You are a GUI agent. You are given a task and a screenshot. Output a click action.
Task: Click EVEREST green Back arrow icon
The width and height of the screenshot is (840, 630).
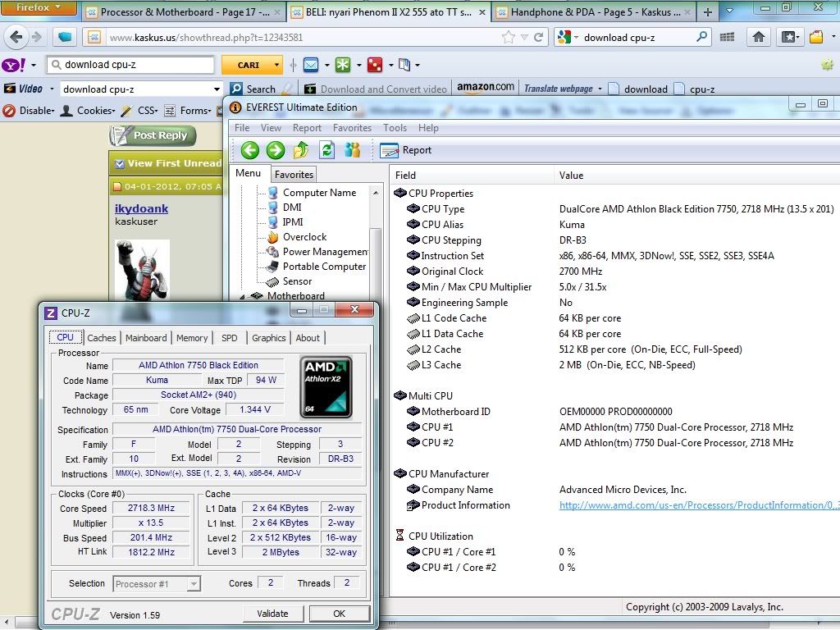(x=249, y=150)
